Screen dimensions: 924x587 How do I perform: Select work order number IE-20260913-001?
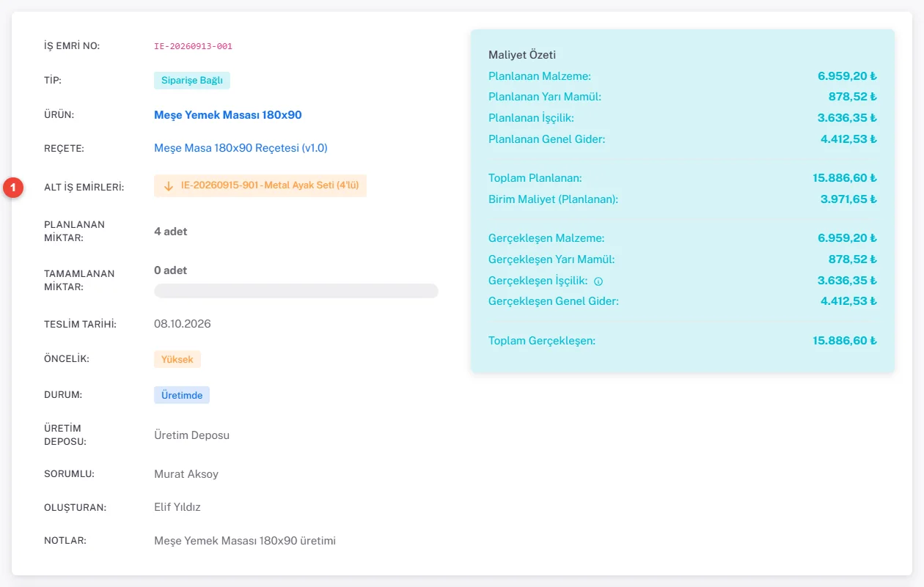coord(194,46)
